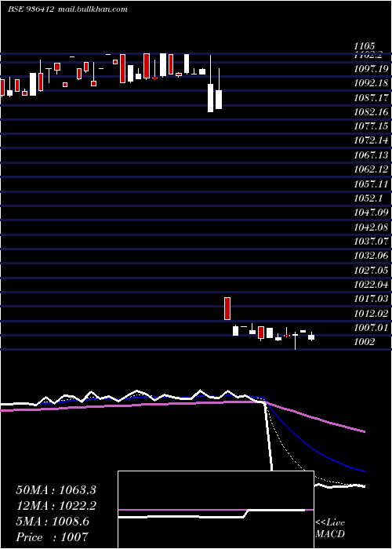Screen dimensions: 392x549
Task: Click the 1042.08 price axis label
Action: (372, 227)
